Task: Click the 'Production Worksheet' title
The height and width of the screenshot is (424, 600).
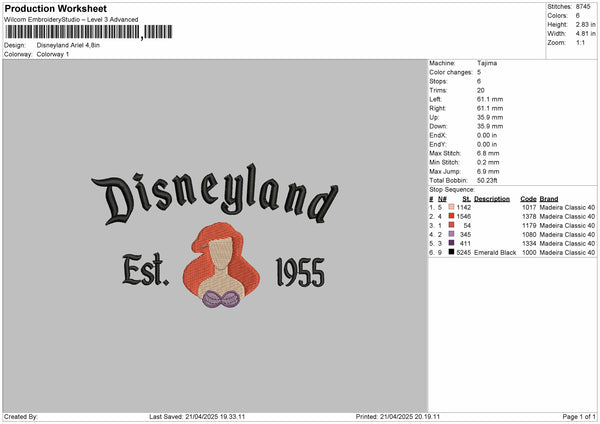Action: (55, 8)
